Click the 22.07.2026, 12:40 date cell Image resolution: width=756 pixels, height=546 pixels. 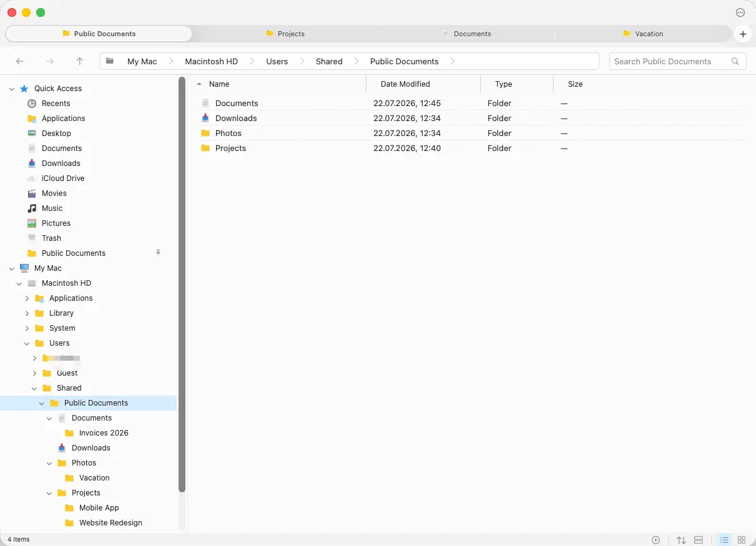click(407, 148)
